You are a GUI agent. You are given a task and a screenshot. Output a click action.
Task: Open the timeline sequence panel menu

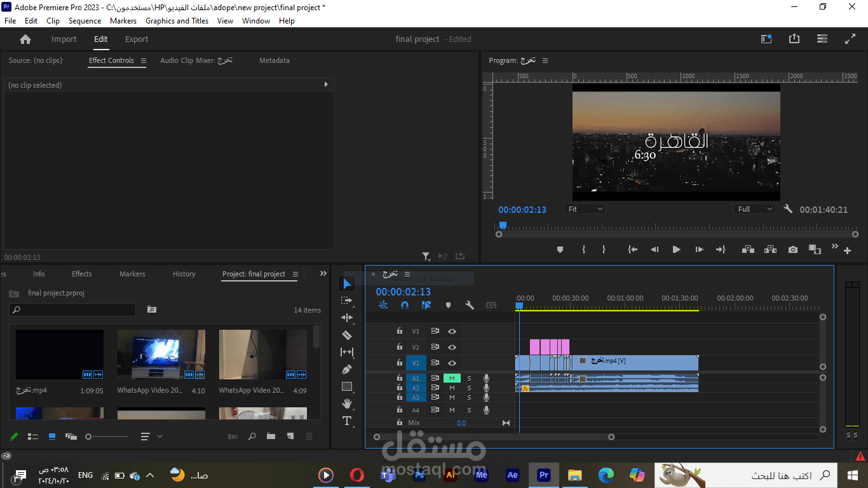tap(407, 274)
